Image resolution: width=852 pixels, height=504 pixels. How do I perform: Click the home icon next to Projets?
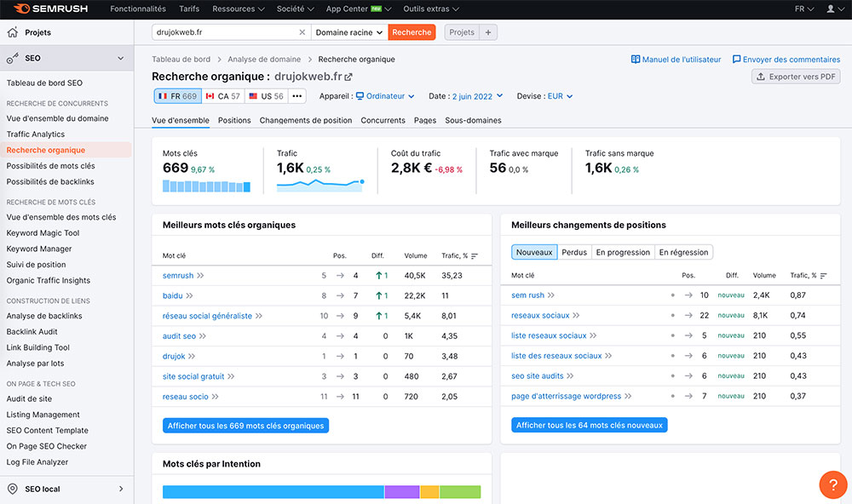[x=13, y=32]
